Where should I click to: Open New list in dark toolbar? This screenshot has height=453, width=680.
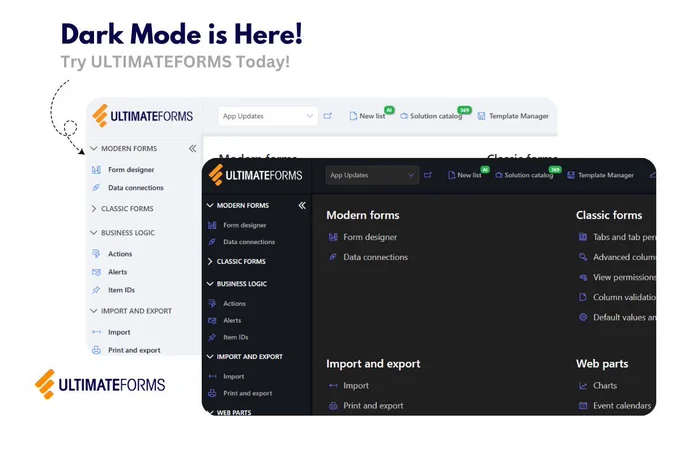(x=464, y=175)
